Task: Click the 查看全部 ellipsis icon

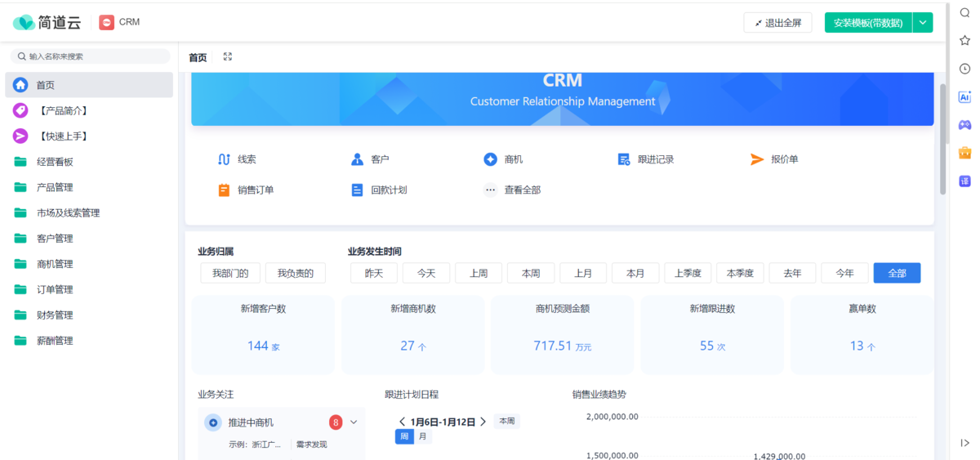Action: 490,190
